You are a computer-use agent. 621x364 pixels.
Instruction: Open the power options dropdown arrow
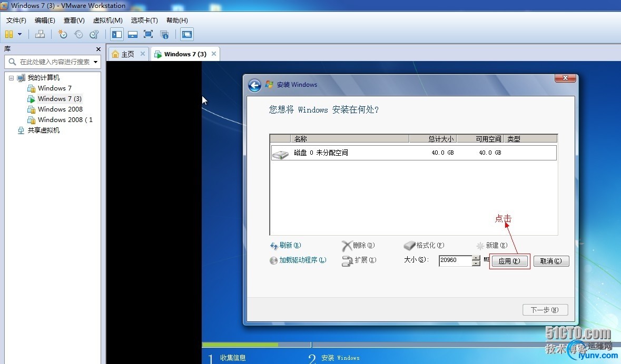19,34
